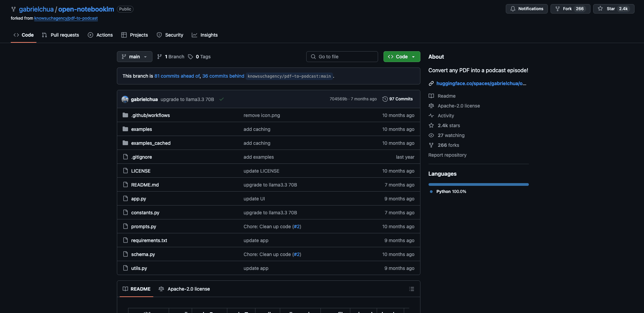
Task: Click the README outline list icon
Action: (x=411, y=289)
